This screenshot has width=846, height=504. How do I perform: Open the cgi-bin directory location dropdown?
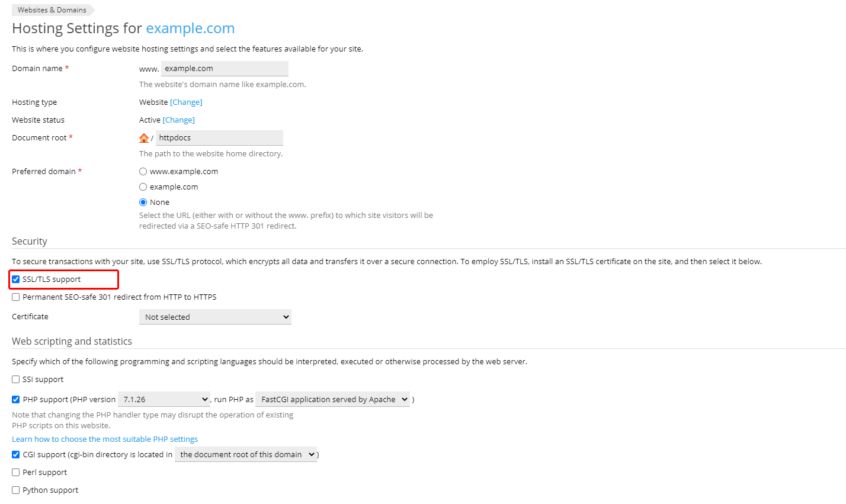pyautogui.click(x=246, y=454)
